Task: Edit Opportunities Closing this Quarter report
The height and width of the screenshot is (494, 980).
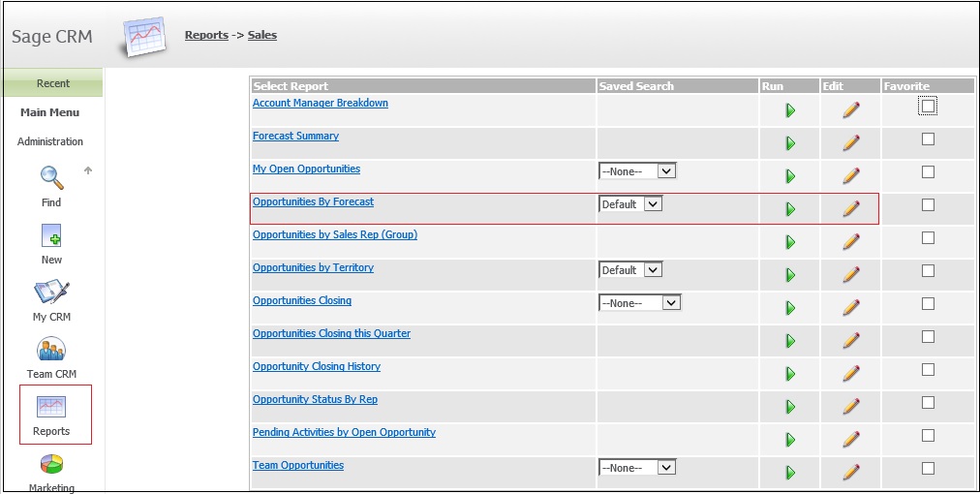Action: 850,340
